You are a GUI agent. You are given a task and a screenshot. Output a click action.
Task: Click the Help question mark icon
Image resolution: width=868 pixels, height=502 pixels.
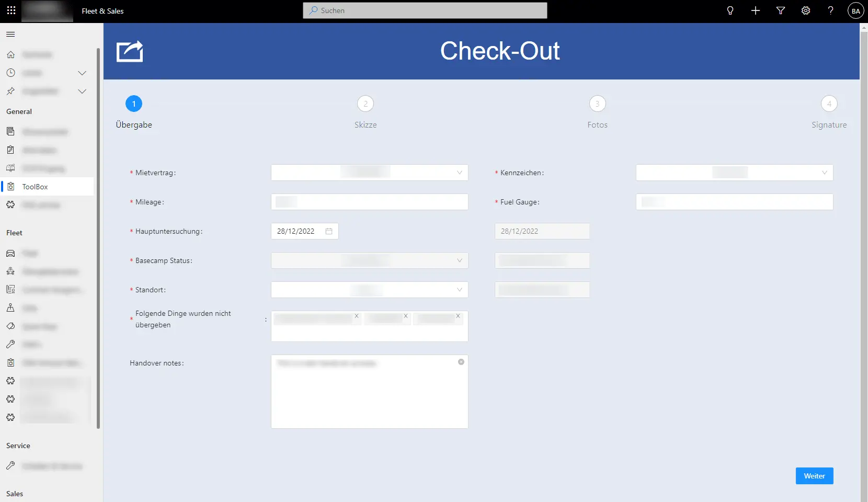[830, 10]
